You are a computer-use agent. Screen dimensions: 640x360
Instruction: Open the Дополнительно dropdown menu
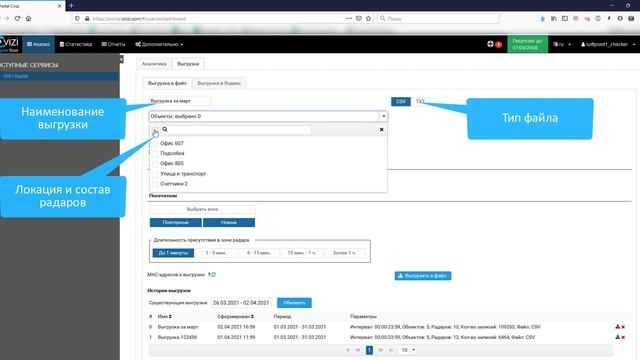point(159,44)
